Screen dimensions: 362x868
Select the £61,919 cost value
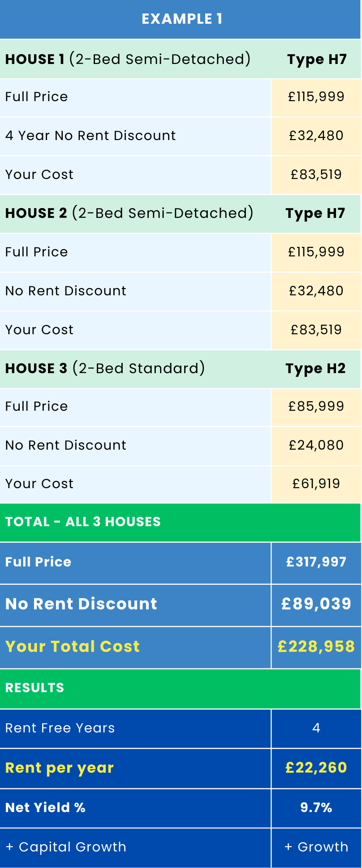click(316, 484)
